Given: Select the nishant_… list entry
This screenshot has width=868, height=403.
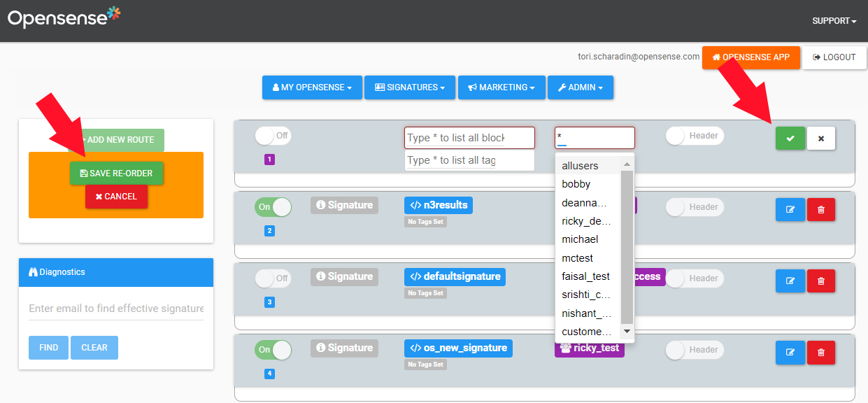Looking at the screenshot, I should (x=588, y=313).
